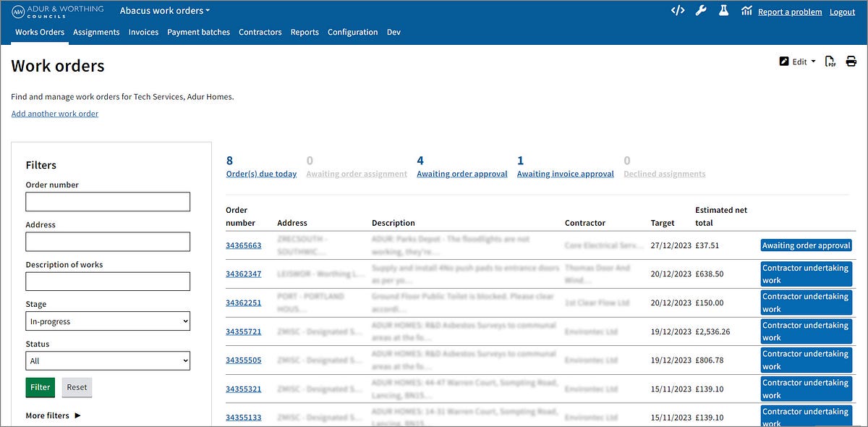Switch to the Invoices tab
Image resolution: width=868 pixels, height=427 pixels.
(143, 32)
